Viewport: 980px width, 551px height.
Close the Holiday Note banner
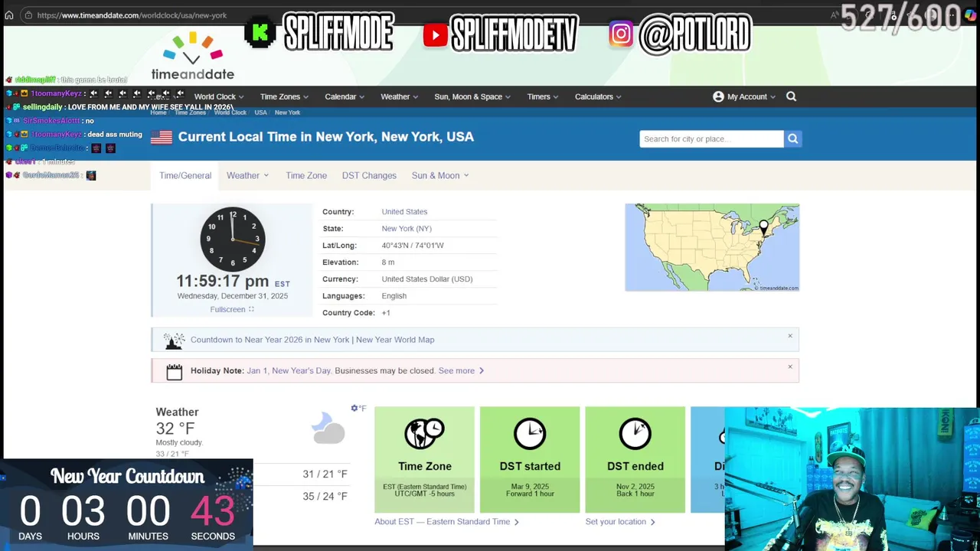coord(790,367)
